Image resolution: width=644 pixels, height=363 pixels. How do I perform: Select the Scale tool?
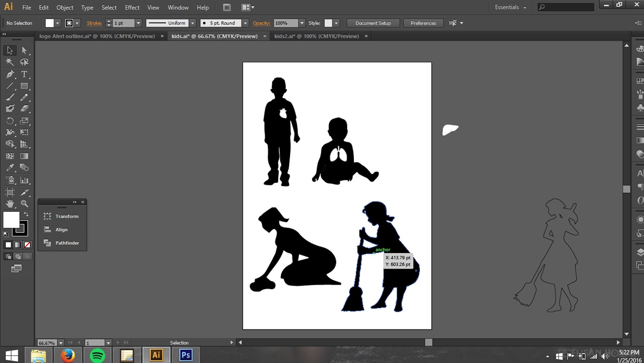(25, 121)
